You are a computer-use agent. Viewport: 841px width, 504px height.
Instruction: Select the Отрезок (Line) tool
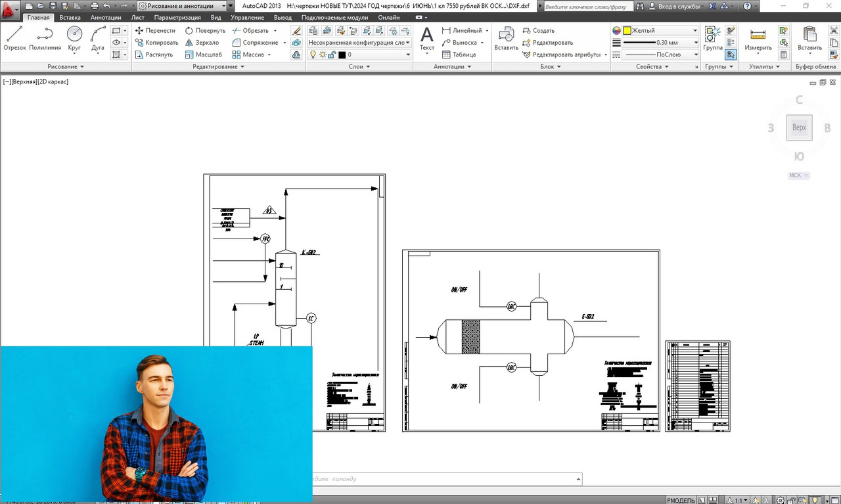14,39
